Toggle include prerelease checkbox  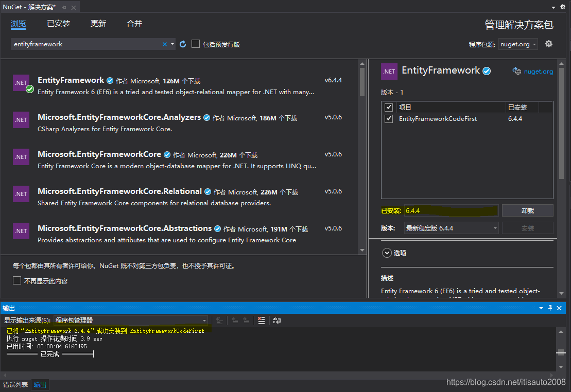196,44
